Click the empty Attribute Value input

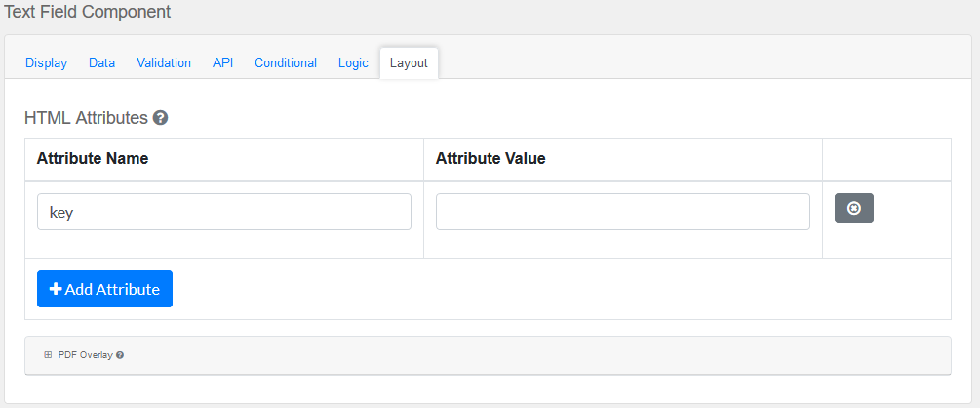tap(622, 212)
